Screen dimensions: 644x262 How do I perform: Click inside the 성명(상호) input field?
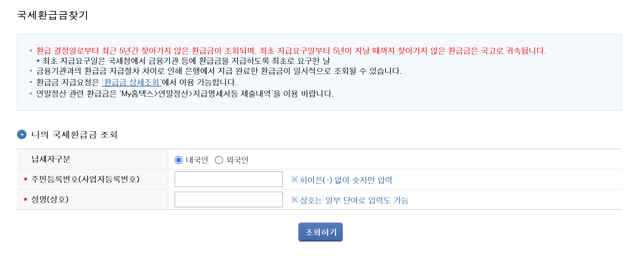[x=228, y=199]
